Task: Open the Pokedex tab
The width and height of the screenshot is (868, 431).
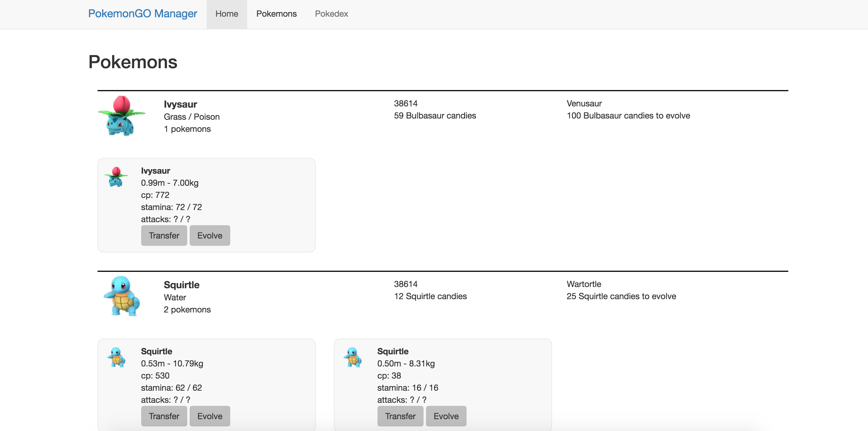Action: pyautogui.click(x=331, y=14)
